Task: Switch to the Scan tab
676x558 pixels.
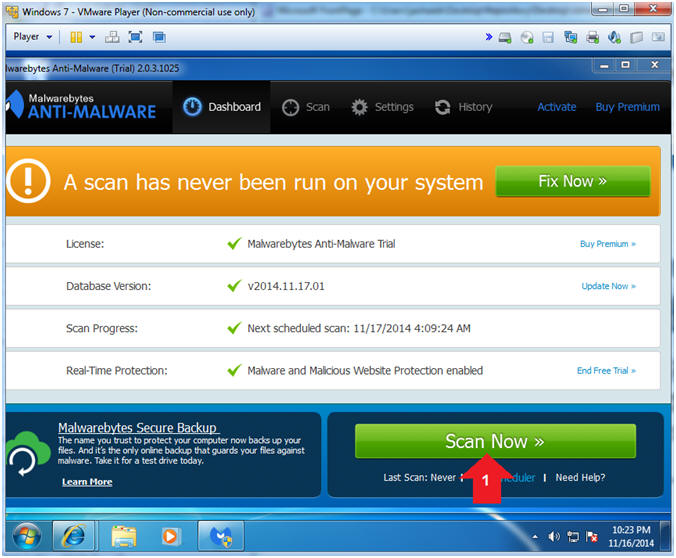Action: pos(306,107)
